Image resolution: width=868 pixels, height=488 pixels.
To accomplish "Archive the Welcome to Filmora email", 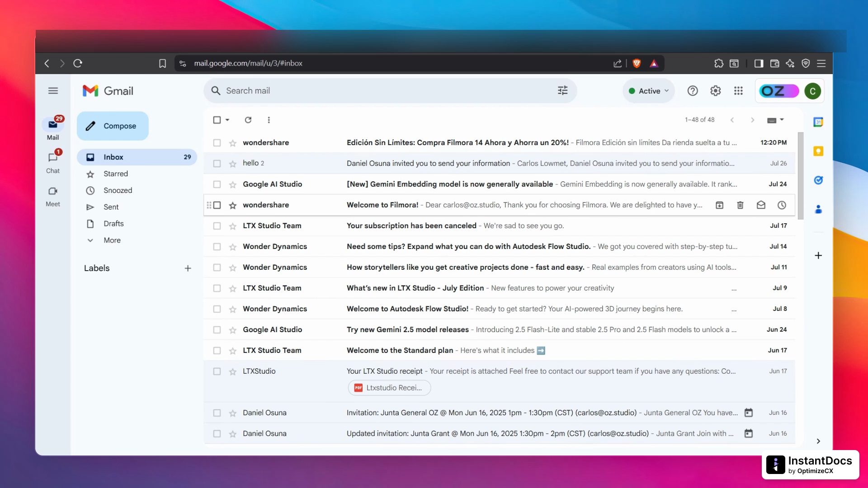I will pyautogui.click(x=720, y=205).
